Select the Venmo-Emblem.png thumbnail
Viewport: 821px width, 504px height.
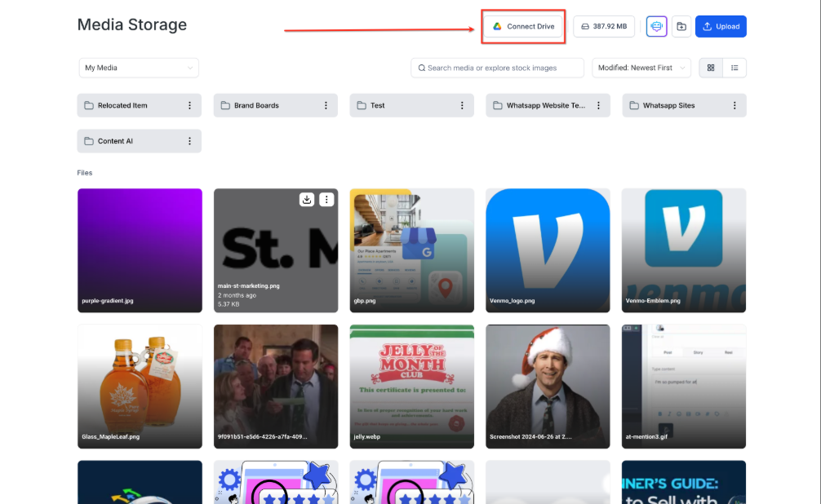click(684, 250)
